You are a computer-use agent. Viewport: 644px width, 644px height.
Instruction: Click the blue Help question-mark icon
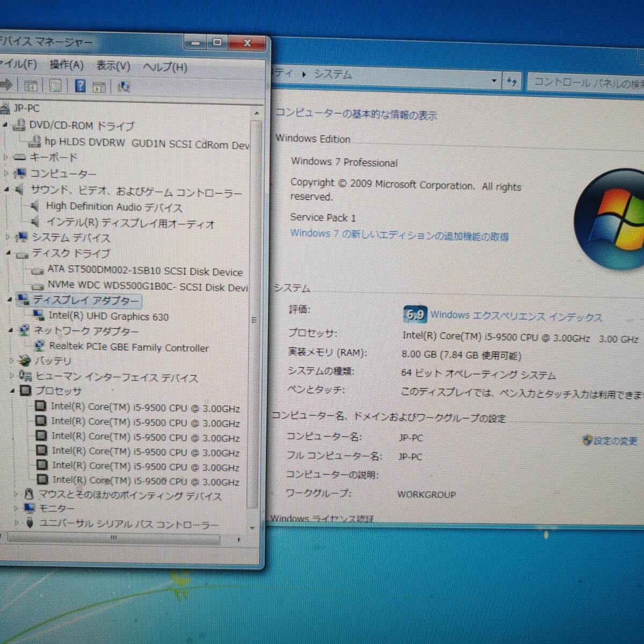click(80, 86)
